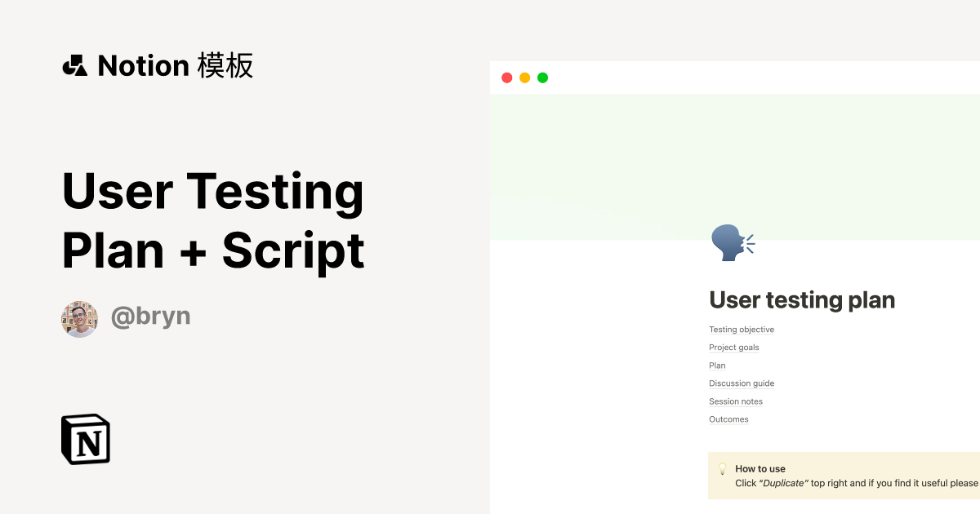
Task: Open the Session notes link
Action: pos(735,401)
